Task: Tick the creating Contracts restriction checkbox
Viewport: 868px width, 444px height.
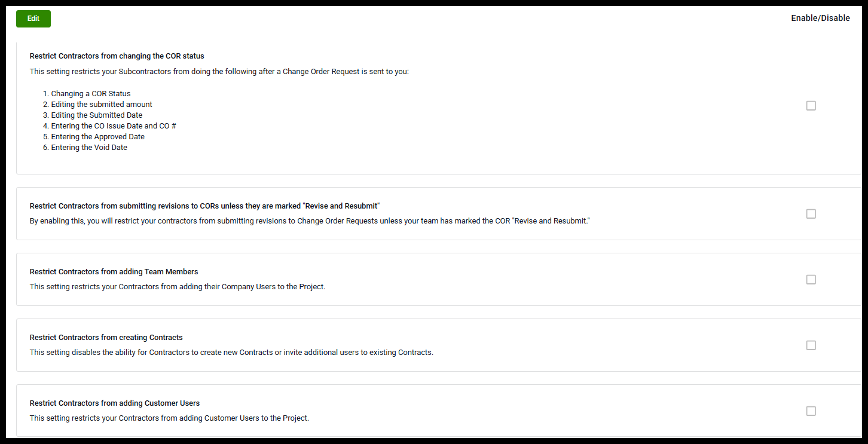Action: pos(811,345)
